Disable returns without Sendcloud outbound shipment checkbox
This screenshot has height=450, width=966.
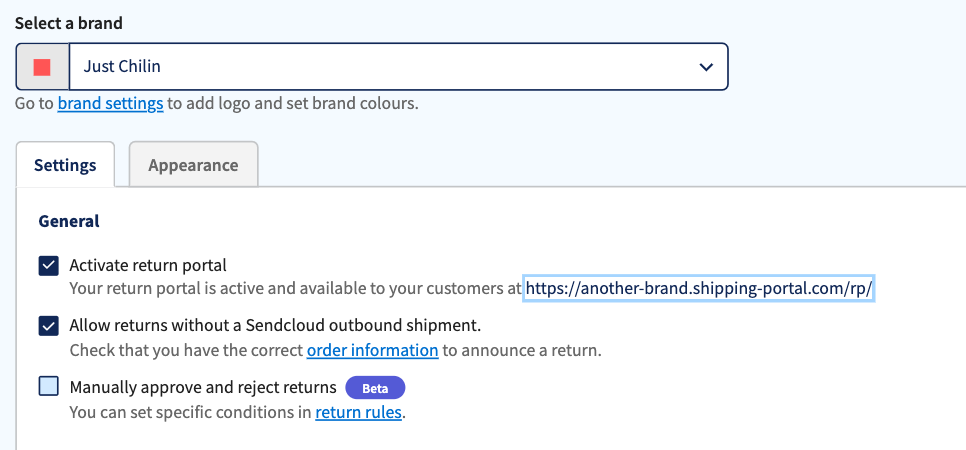click(49, 326)
